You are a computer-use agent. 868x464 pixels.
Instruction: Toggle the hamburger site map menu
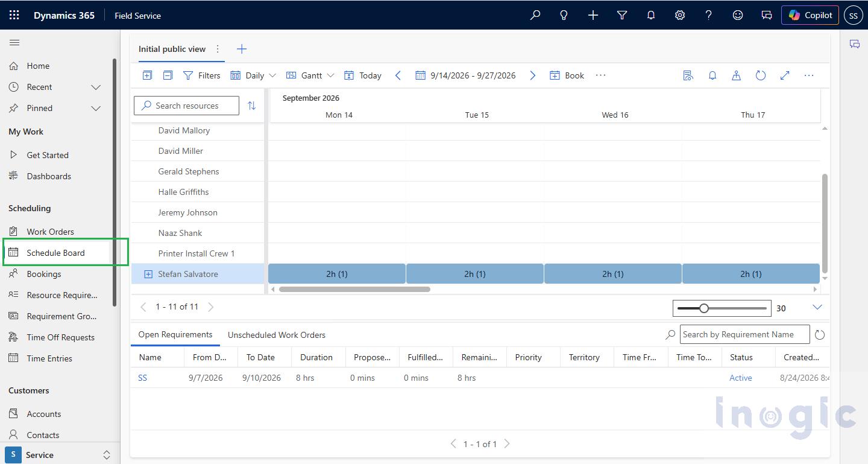tap(14, 42)
